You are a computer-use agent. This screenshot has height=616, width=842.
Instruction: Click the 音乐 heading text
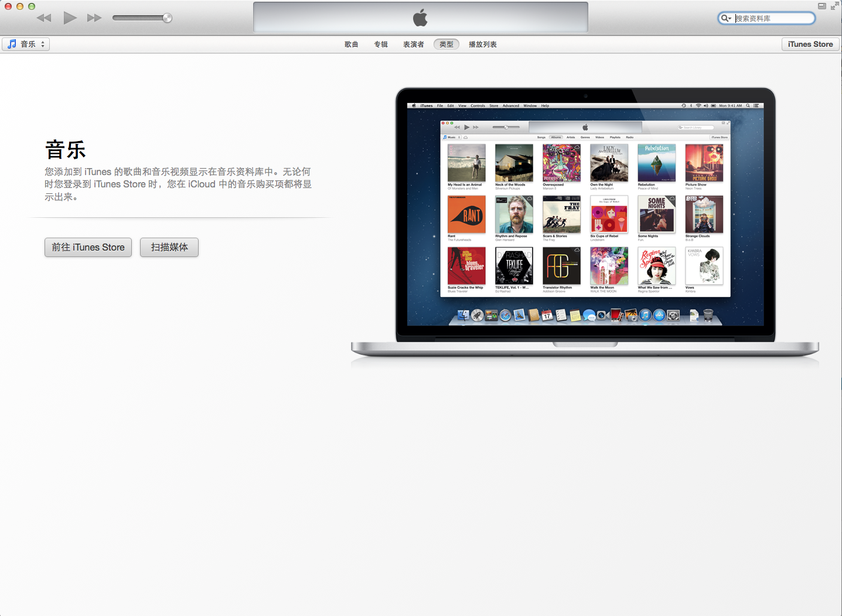click(x=66, y=150)
